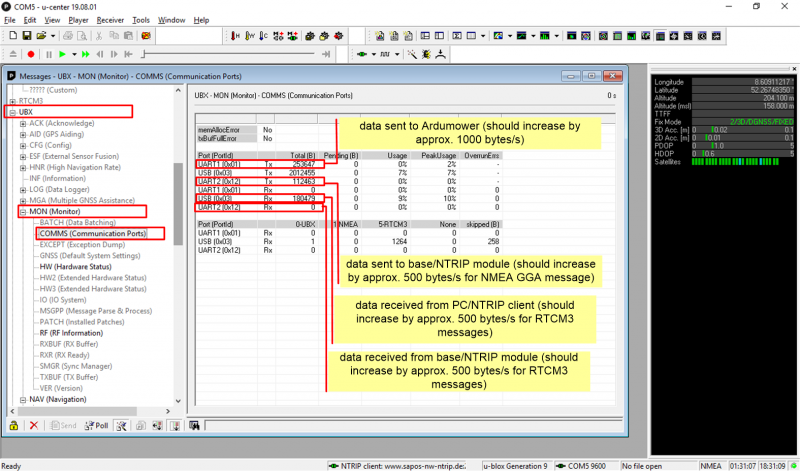Viewport: 800px width, 471px height.
Task: Click the tree vertical scrollbar thumb
Action: tap(178, 204)
